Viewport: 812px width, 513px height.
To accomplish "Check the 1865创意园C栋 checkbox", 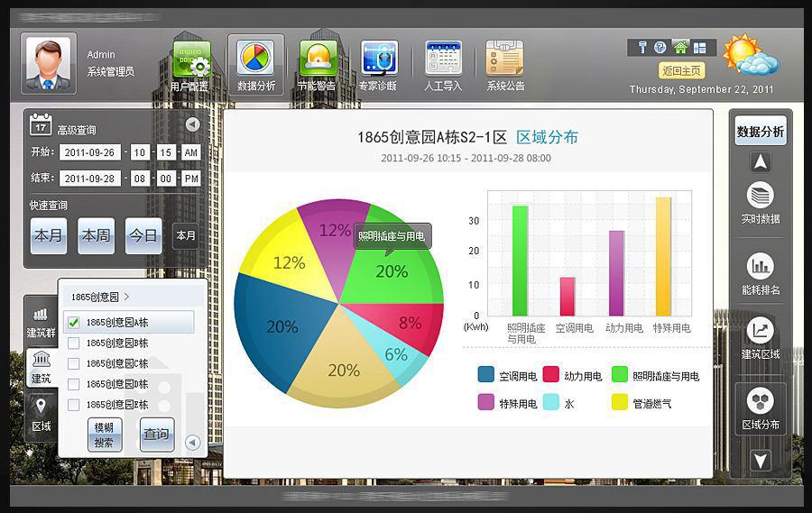I will (74, 363).
